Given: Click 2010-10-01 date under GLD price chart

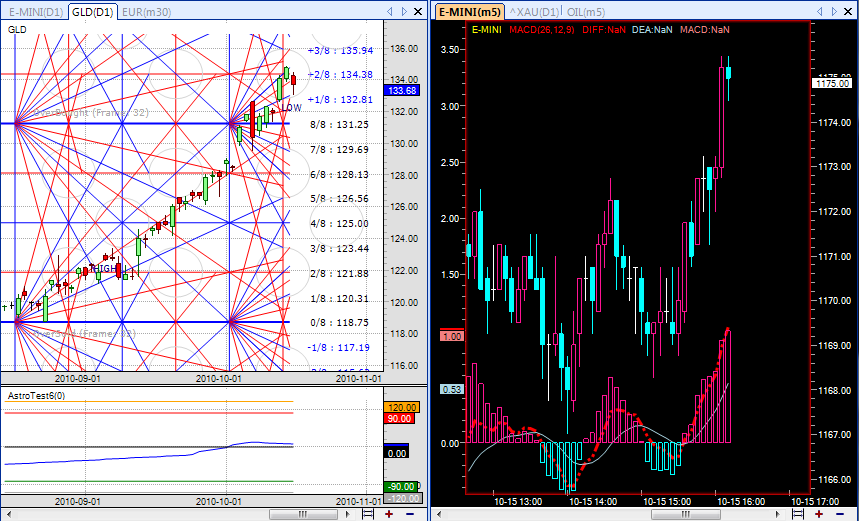Looking at the screenshot, I should tap(219, 378).
